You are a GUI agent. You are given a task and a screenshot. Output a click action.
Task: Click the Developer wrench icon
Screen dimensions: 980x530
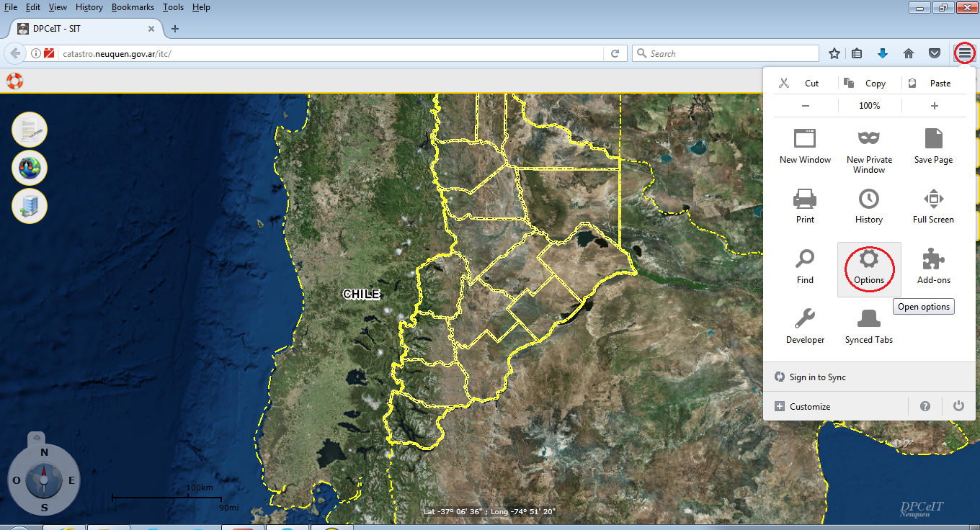(x=805, y=319)
